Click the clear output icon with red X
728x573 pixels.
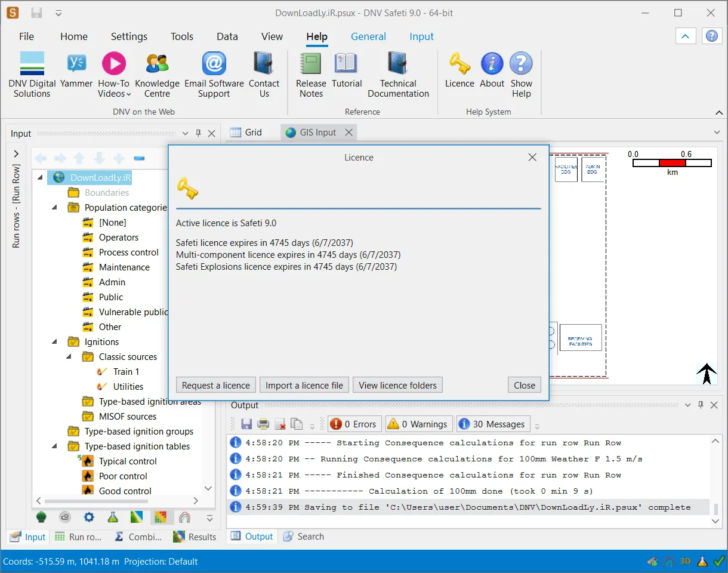pyautogui.click(x=280, y=424)
